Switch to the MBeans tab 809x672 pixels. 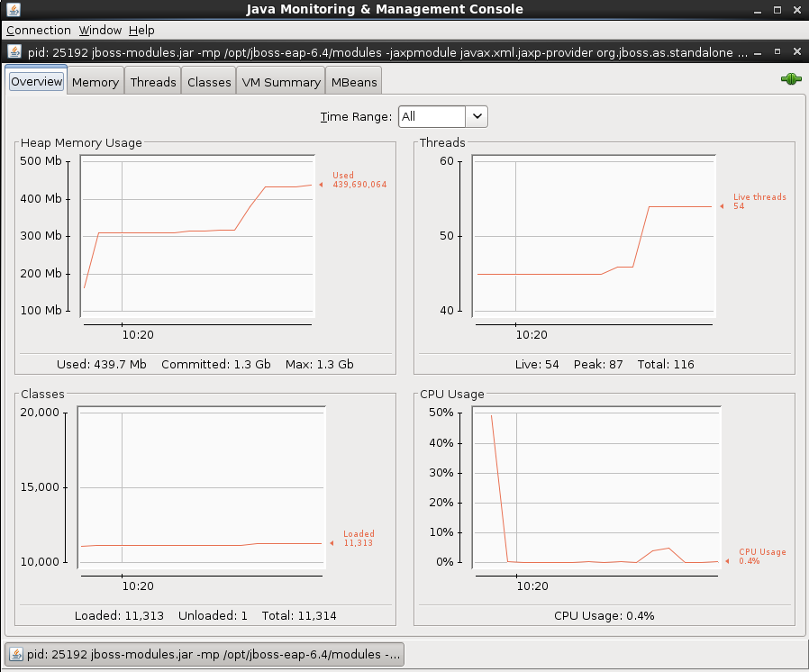click(354, 82)
